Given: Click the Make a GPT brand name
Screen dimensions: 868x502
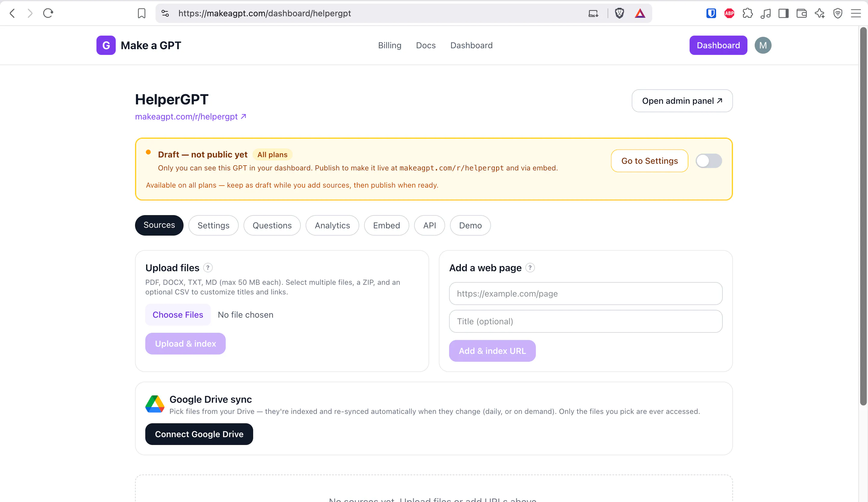Looking at the screenshot, I should (151, 45).
